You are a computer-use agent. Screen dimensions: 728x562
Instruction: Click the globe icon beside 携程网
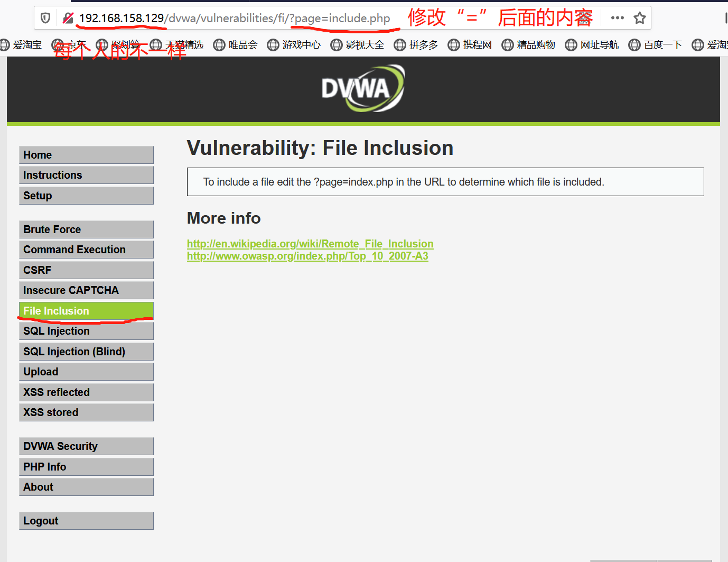pyautogui.click(x=454, y=45)
